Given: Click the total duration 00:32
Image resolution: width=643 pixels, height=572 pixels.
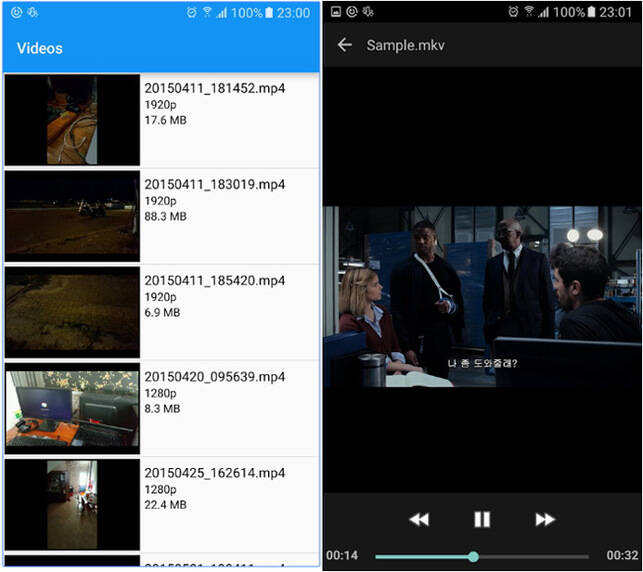Looking at the screenshot, I should pos(622,555).
